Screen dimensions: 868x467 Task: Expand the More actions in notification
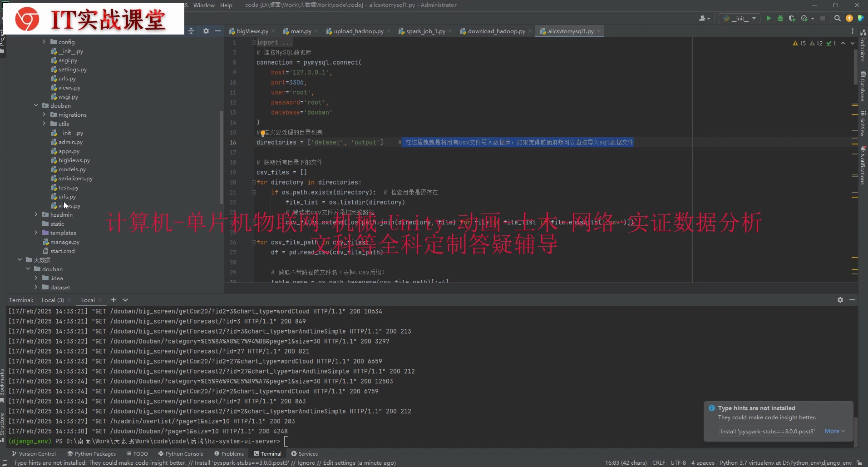(x=834, y=431)
